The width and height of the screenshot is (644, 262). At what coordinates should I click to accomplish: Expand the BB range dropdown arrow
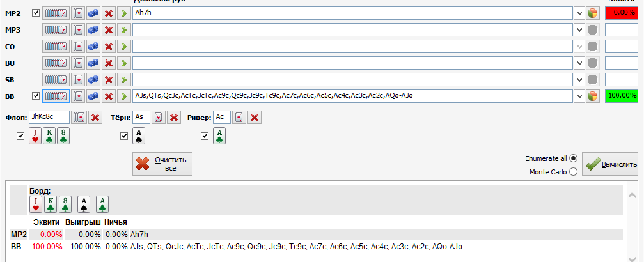point(579,96)
